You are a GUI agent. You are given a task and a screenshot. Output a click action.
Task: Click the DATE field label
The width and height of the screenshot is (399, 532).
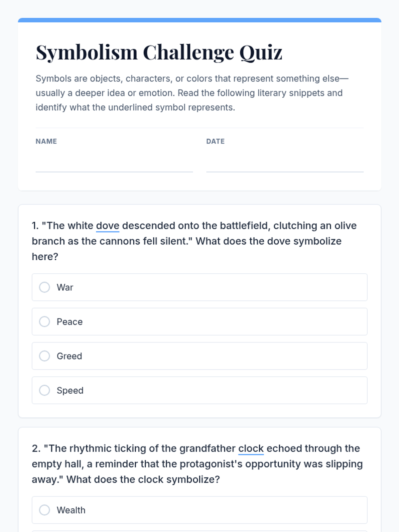(215, 141)
